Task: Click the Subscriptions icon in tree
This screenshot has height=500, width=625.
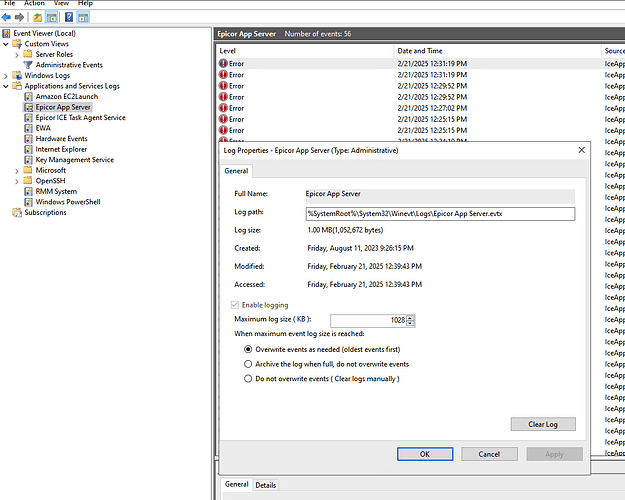Action: click(17, 213)
